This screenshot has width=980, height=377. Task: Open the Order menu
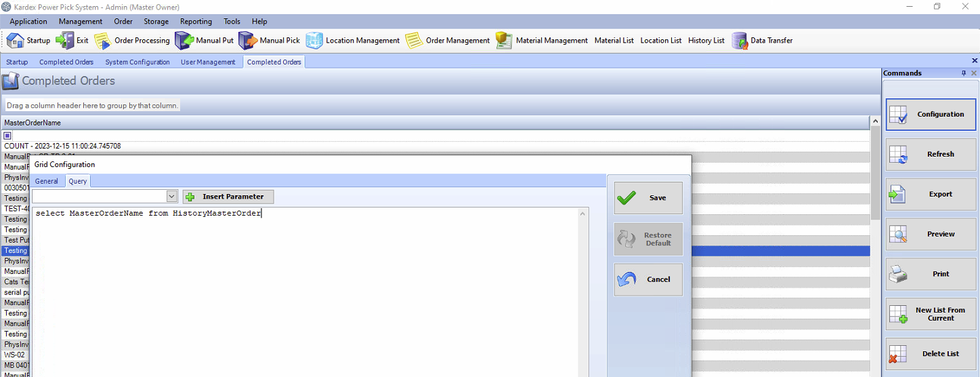click(x=123, y=22)
